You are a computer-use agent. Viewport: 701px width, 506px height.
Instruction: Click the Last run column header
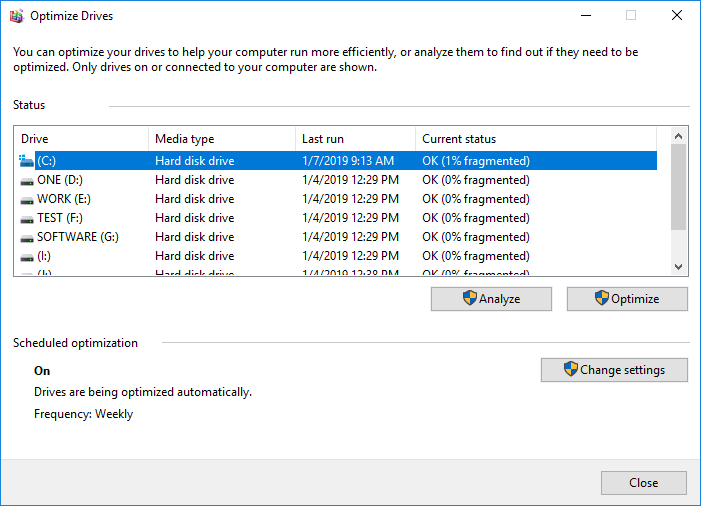pyautogui.click(x=354, y=139)
